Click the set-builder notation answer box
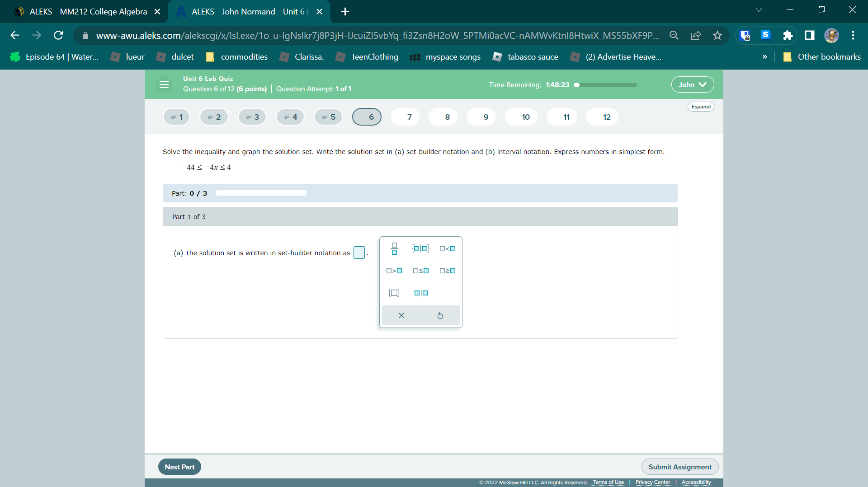 (x=359, y=253)
